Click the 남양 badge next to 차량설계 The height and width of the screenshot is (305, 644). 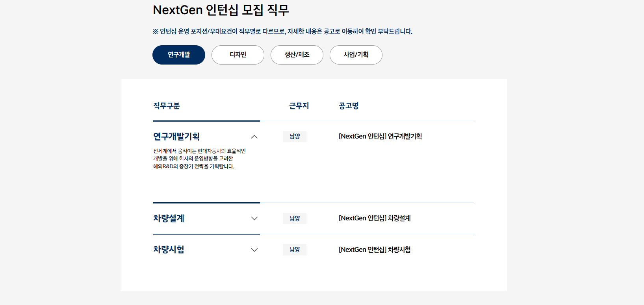coord(295,218)
